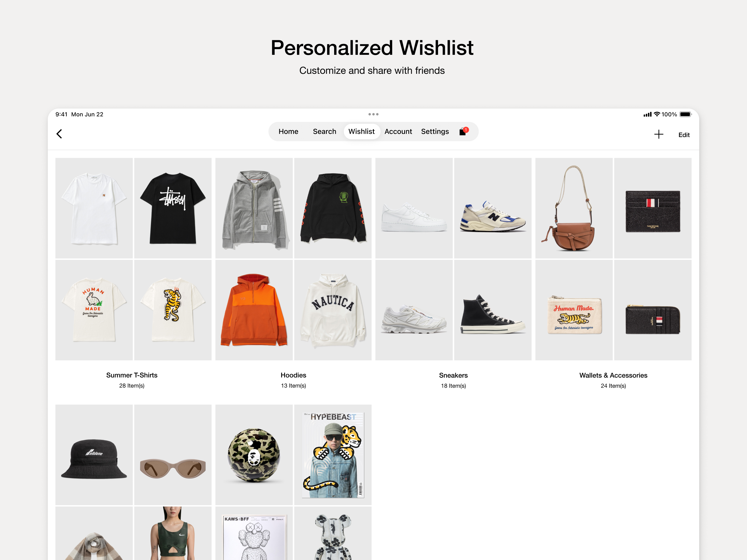Open the shopping bag with notification badge
The image size is (747, 560).
click(464, 131)
